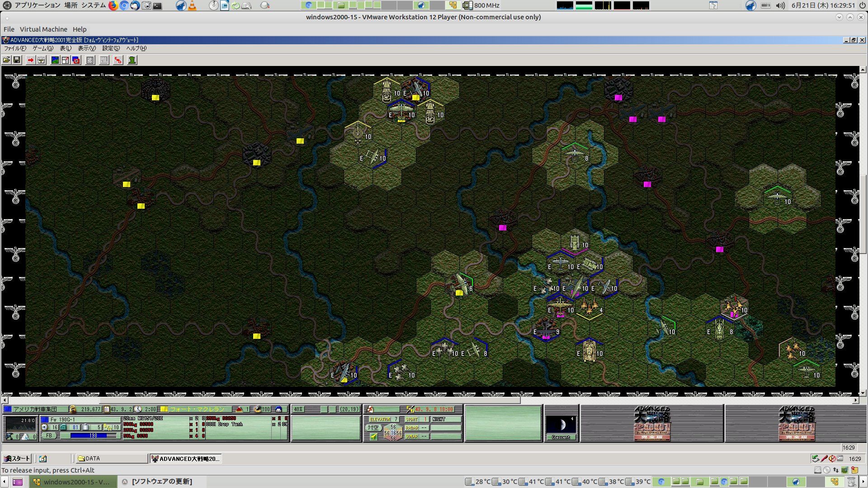Click the horizontal map scrollbar
This screenshot has height=488, width=868.
pyautogui.click(x=309, y=400)
